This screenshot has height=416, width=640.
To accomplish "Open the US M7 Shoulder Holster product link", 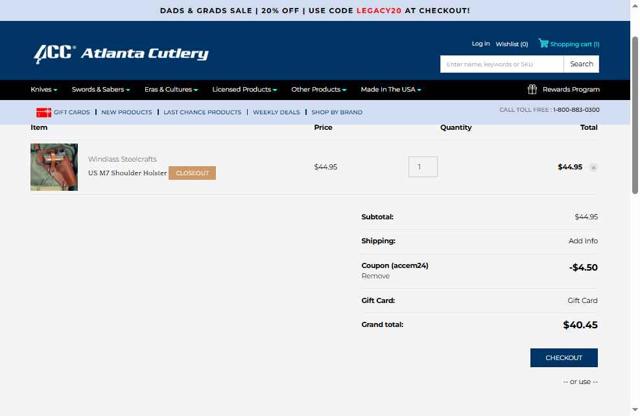I will [127, 173].
